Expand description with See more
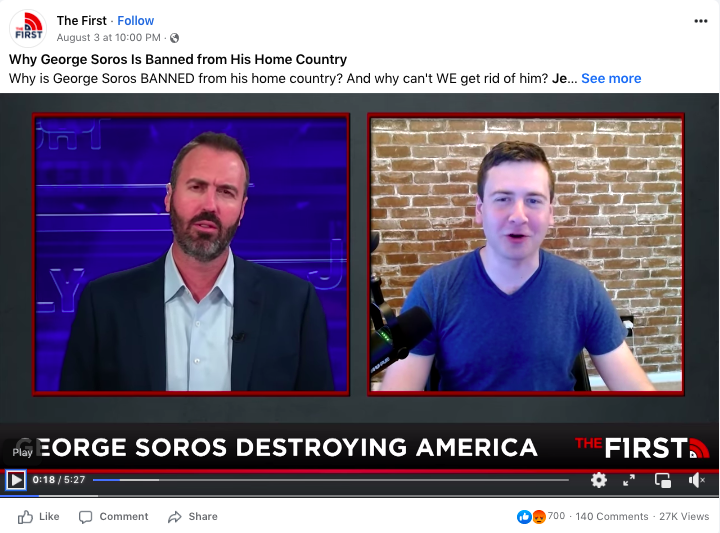 coord(611,79)
